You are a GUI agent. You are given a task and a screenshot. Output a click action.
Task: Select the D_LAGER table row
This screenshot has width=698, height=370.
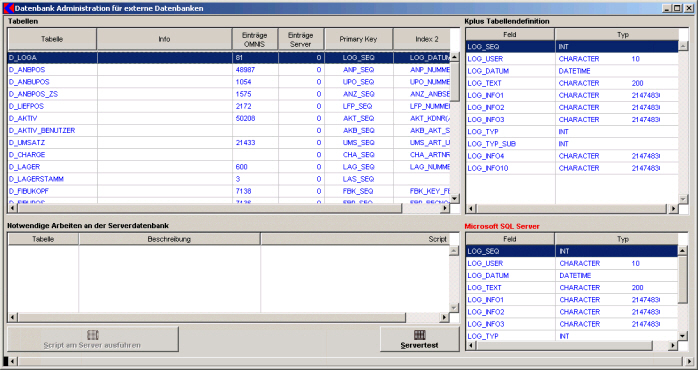pos(229,167)
